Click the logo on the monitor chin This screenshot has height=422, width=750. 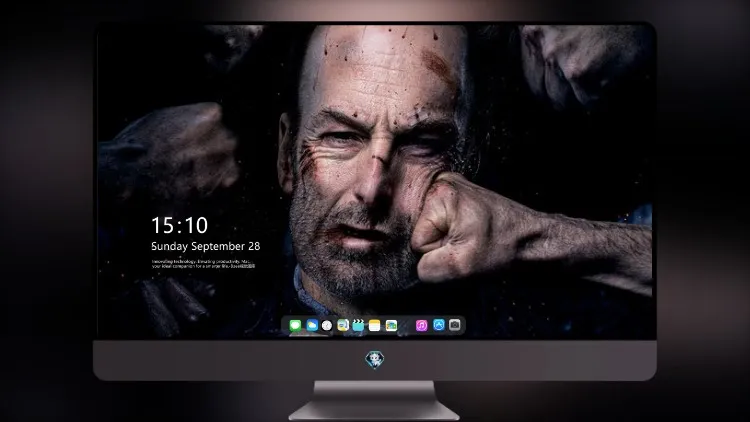(375, 359)
